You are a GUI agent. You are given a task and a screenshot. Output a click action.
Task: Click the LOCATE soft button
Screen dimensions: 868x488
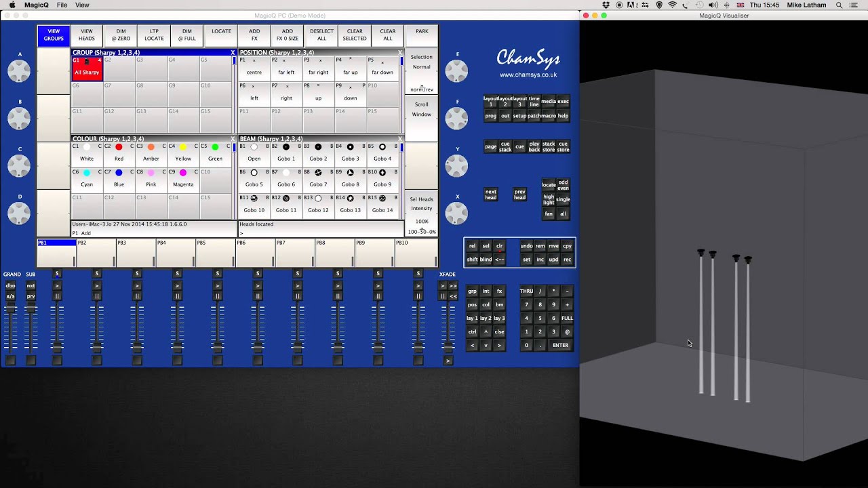tap(221, 35)
